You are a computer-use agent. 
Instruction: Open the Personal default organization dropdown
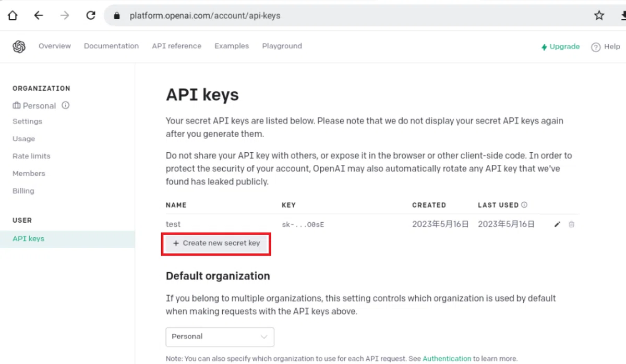[220, 337]
